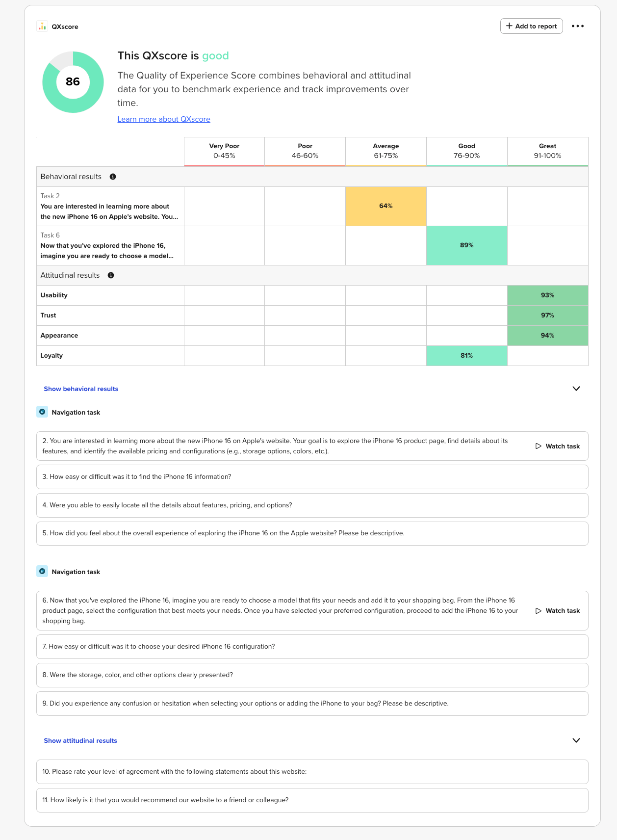Open question 9 about confusion or hesitation
Viewport: 617px width, 840px height.
coord(312,704)
